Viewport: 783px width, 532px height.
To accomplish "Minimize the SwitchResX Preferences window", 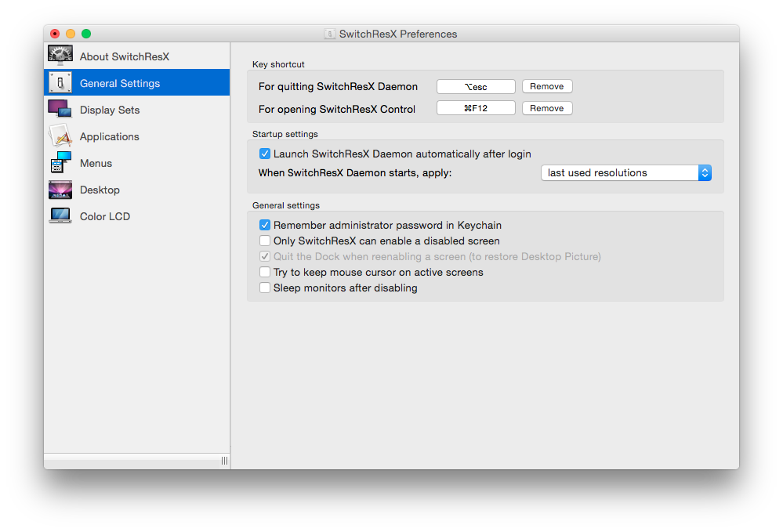I will point(71,34).
